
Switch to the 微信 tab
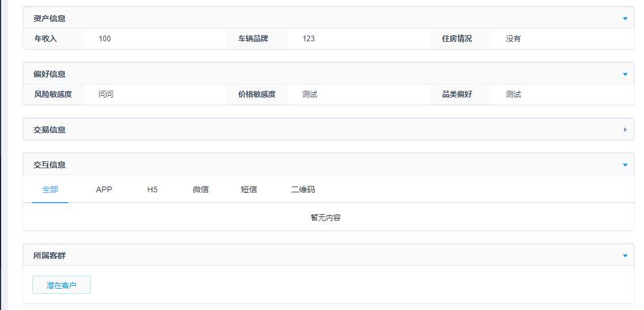point(201,189)
